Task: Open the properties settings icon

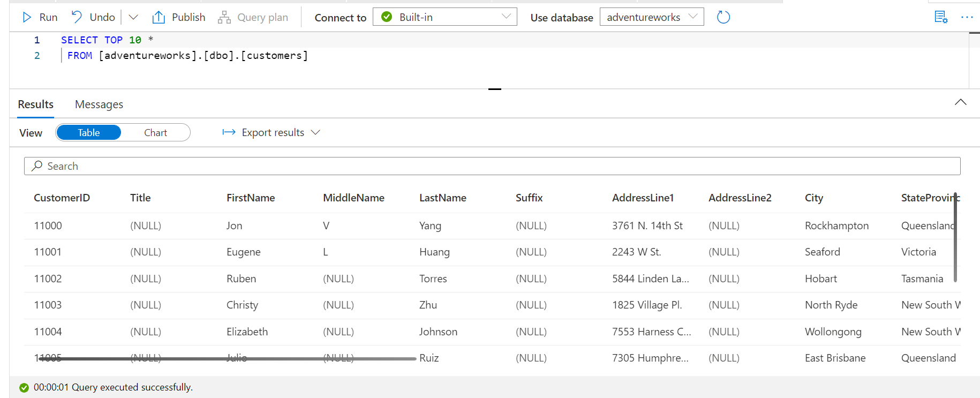Action: tap(941, 17)
